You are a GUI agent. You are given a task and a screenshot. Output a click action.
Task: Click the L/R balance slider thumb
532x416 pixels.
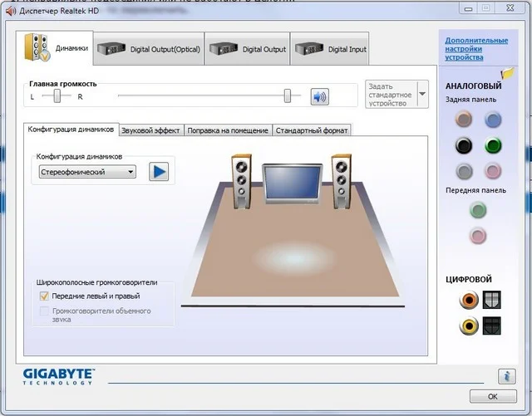pyautogui.click(x=57, y=96)
